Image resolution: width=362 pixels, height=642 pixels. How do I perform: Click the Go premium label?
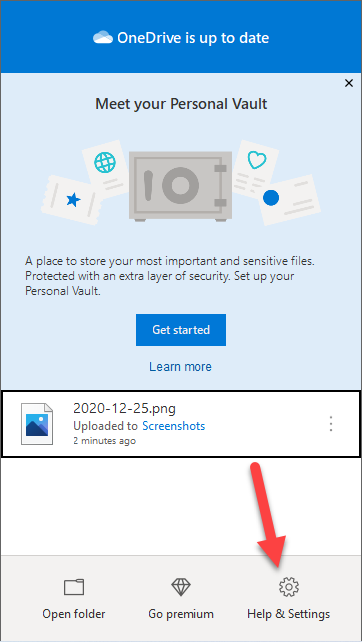click(x=181, y=614)
